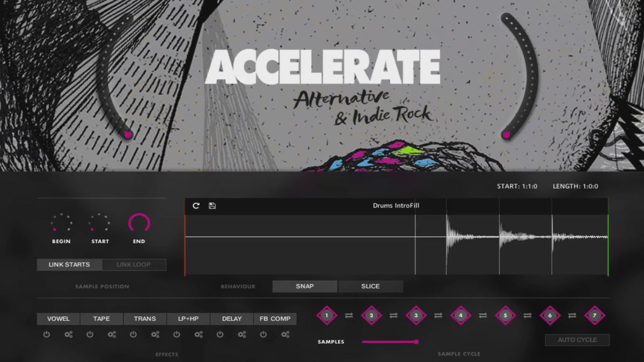644x362 pixels.
Task: Turn on the FB COMP power button
Action: coord(264,335)
